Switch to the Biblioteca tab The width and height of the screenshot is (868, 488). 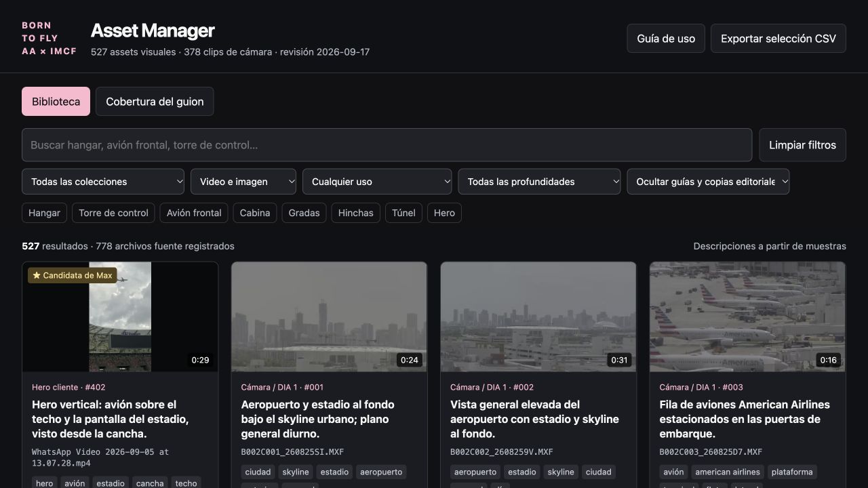click(x=56, y=102)
